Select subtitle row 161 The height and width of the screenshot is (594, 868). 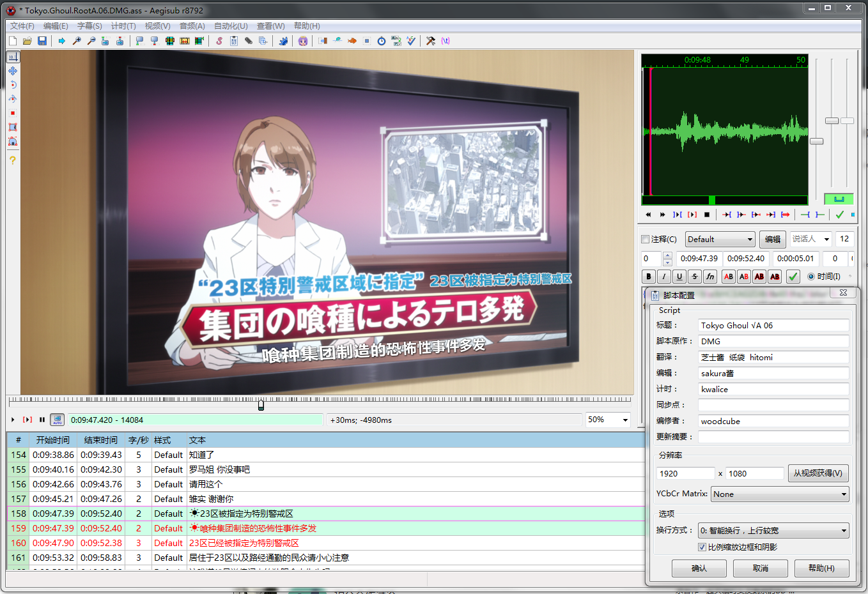[326, 558]
